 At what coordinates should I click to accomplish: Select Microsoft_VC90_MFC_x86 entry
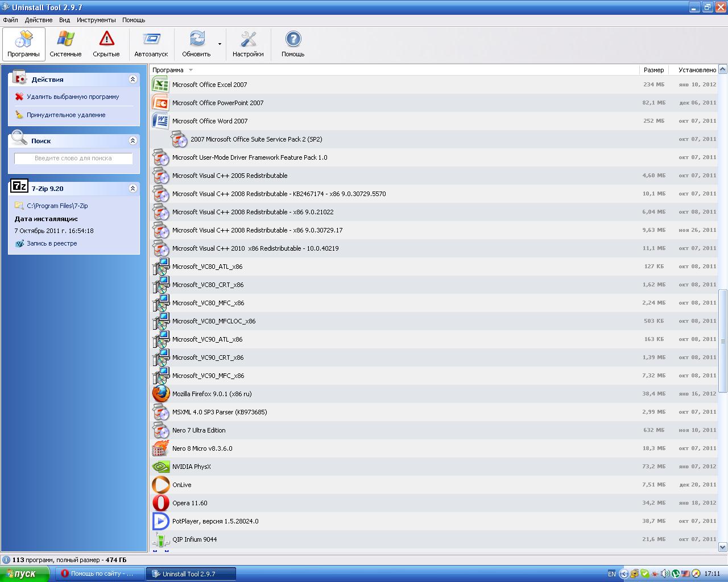click(x=434, y=376)
